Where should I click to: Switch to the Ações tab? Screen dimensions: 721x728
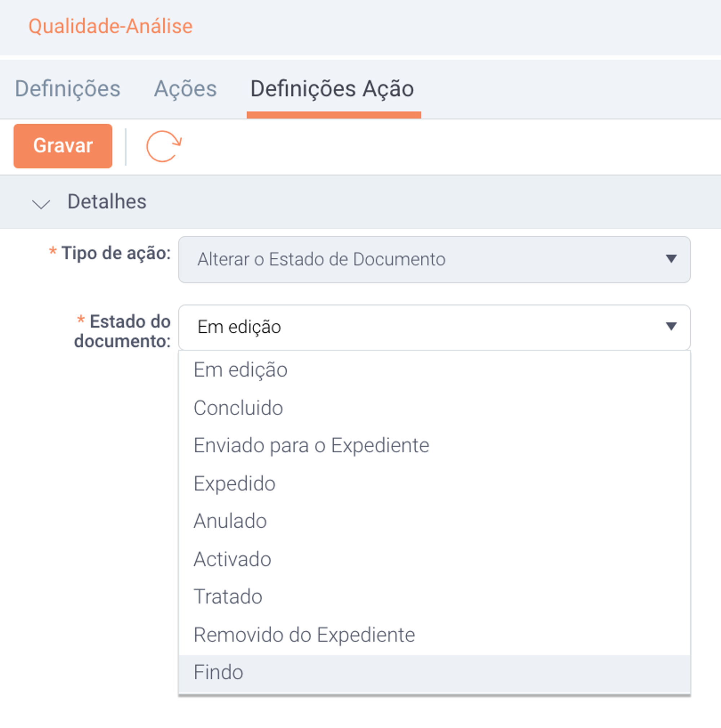(x=185, y=89)
